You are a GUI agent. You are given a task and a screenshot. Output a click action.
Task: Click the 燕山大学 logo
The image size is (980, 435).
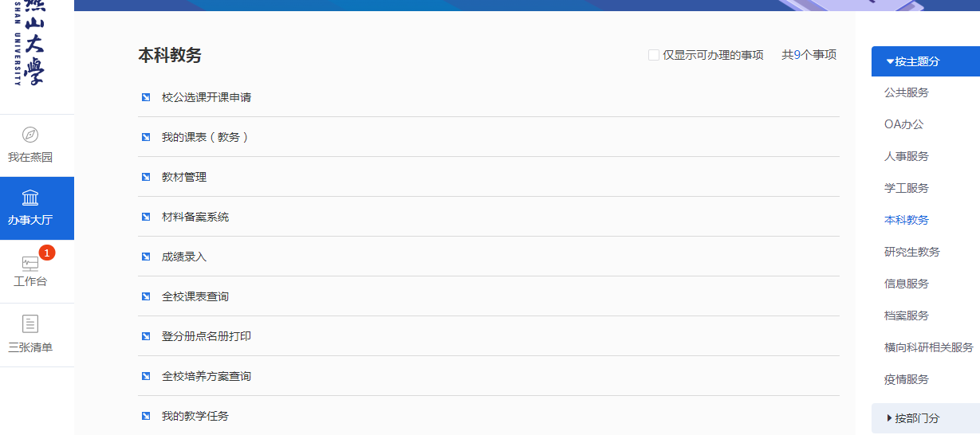pyautogui.click(x=30, y=44)
